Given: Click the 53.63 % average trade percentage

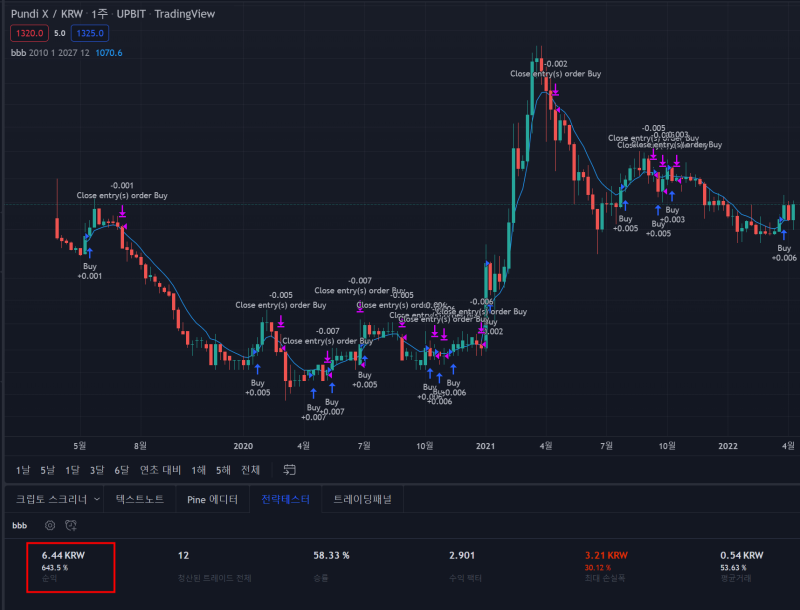Looking at the screenshot, I should coord(733,568).
